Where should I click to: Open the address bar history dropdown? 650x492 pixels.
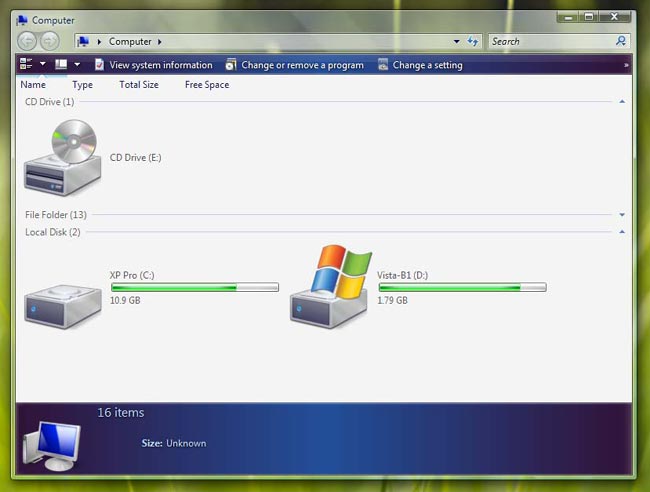pyautogui.click(x=457, y=41)
